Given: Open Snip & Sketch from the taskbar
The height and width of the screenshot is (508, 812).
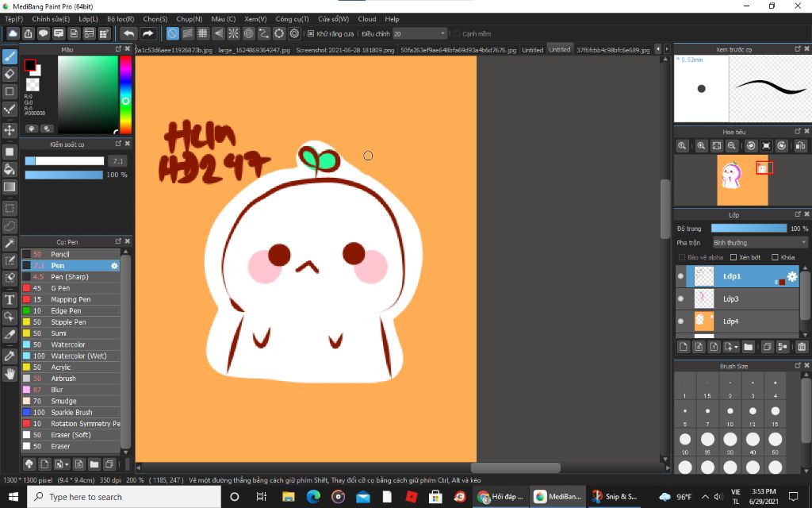Looking at the screenshot, I should coord(615,497).
